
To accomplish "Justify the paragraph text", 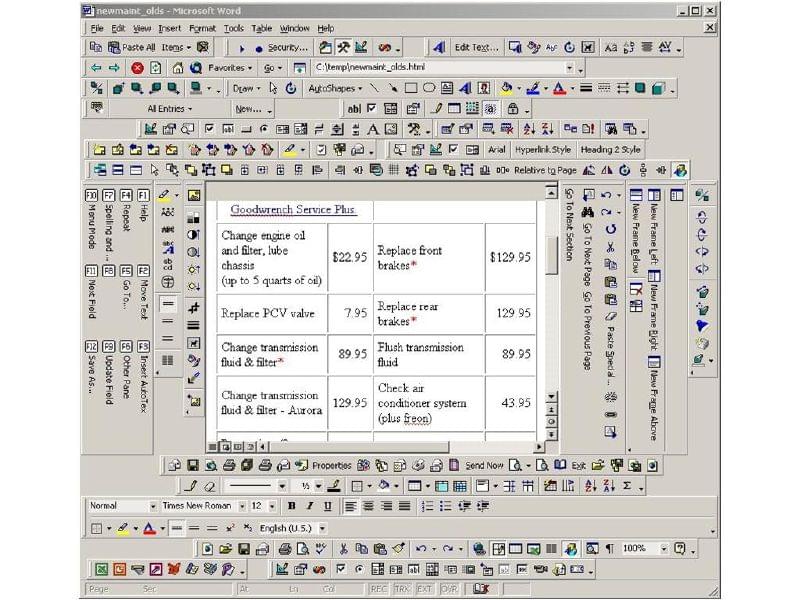I will (x=405, y=506).
